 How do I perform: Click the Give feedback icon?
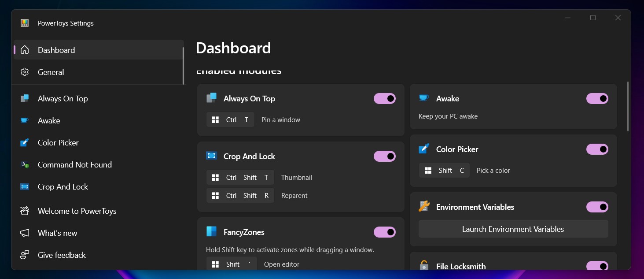pyautogui.click(x=25, y=255)
